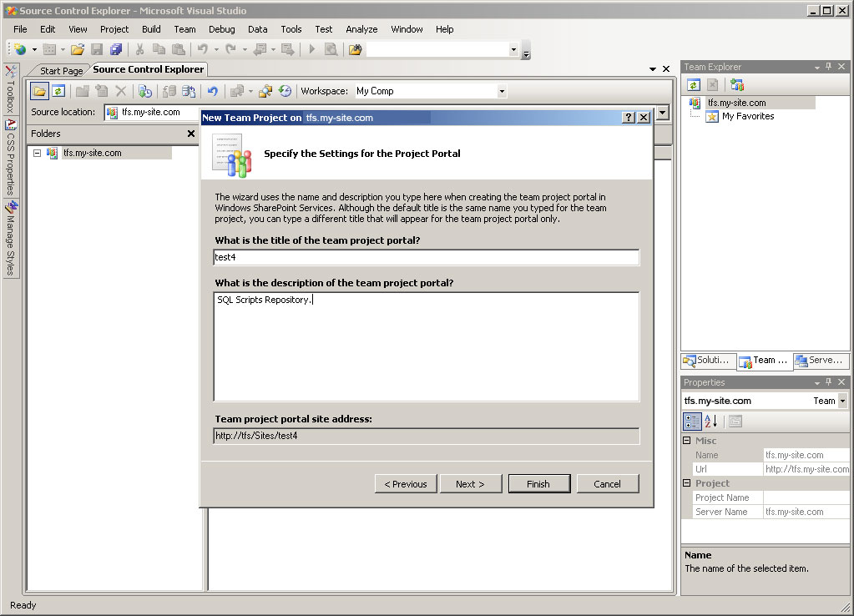Open the Team Explorer window position dropdown

pos(817,67)
